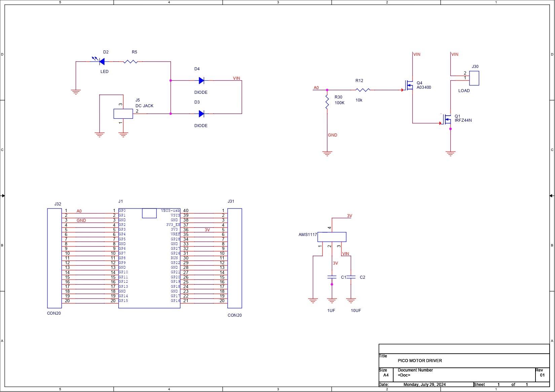This screenshot has width=555, height=392.
Task: Click the VIN label above J30 wire
Action: pyautogui.click(x=455, y=54)
